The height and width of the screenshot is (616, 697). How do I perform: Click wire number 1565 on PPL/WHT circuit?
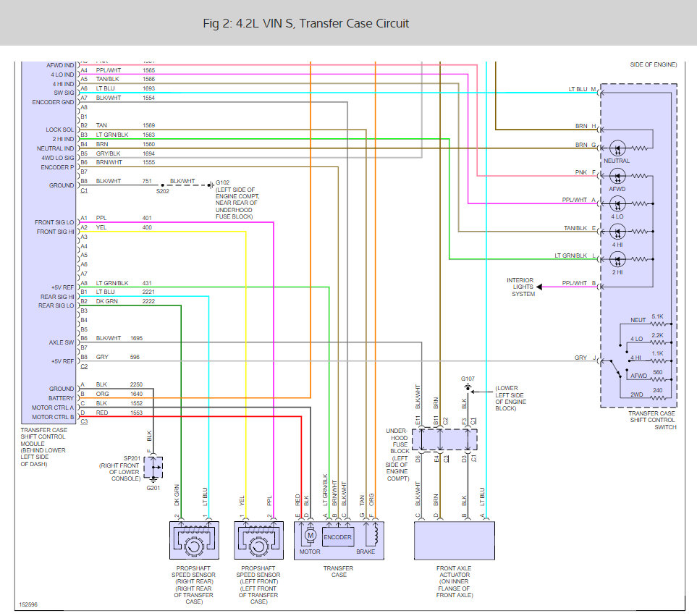149,70
